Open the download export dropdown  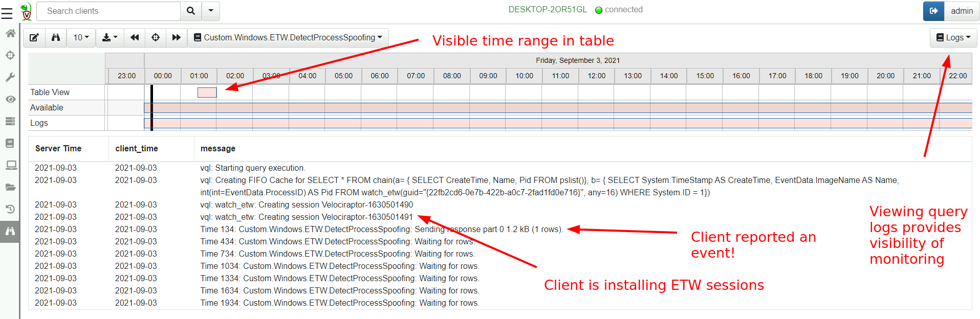tap(110, 37)
